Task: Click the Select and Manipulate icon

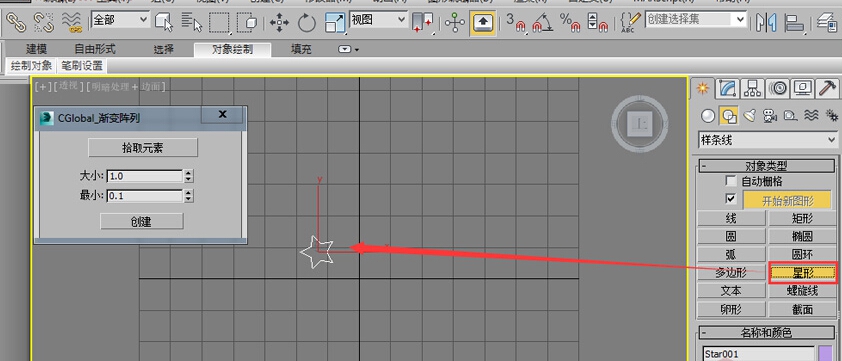Action: tap(455, 23)
